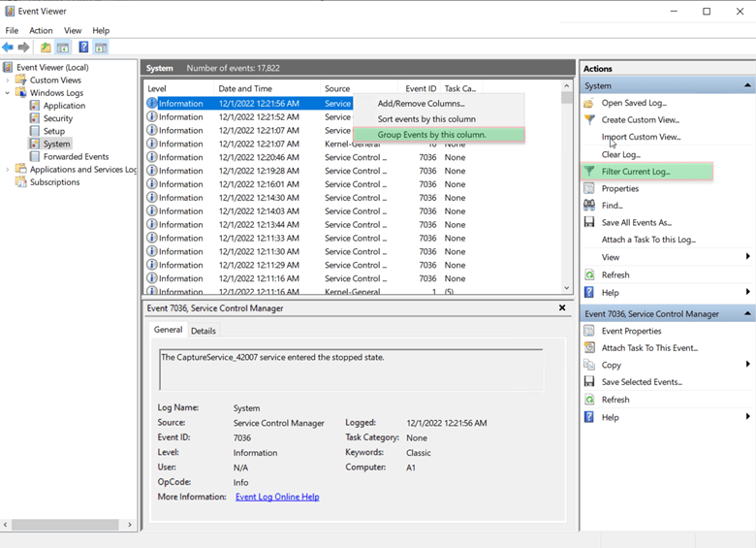Click the Open Saved Log folder icon
Image resolution: width=756 pixels, height=548 pixels.
coord(588,103)
